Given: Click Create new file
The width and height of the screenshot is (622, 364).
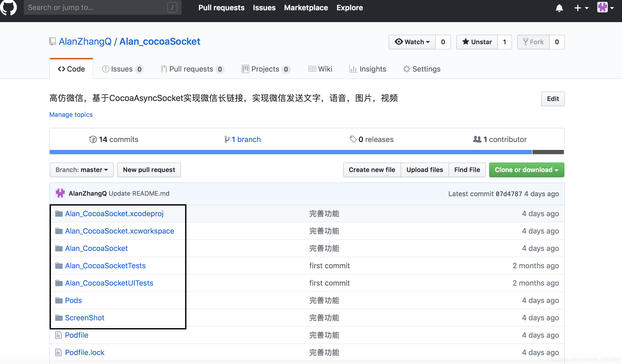Looking at the screenshot, I should click(x=372, y=170).
